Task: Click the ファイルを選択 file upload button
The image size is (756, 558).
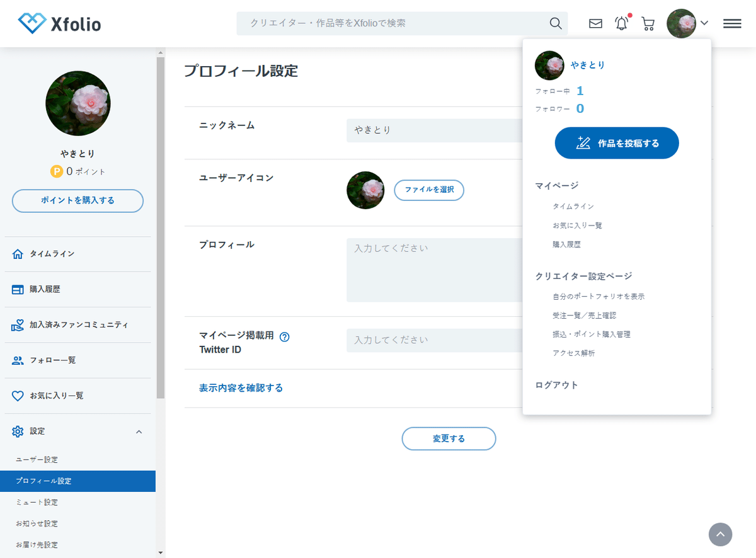Action: click(x=429, y=190)
